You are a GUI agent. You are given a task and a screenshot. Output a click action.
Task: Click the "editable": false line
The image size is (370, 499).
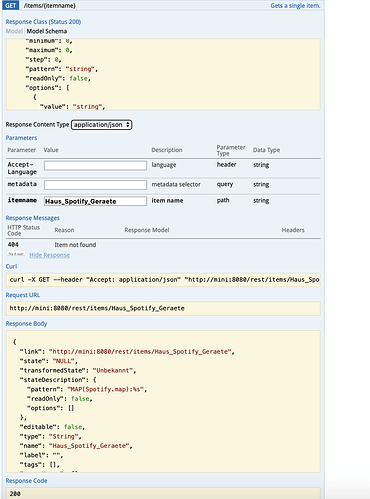tap(52, 427)
